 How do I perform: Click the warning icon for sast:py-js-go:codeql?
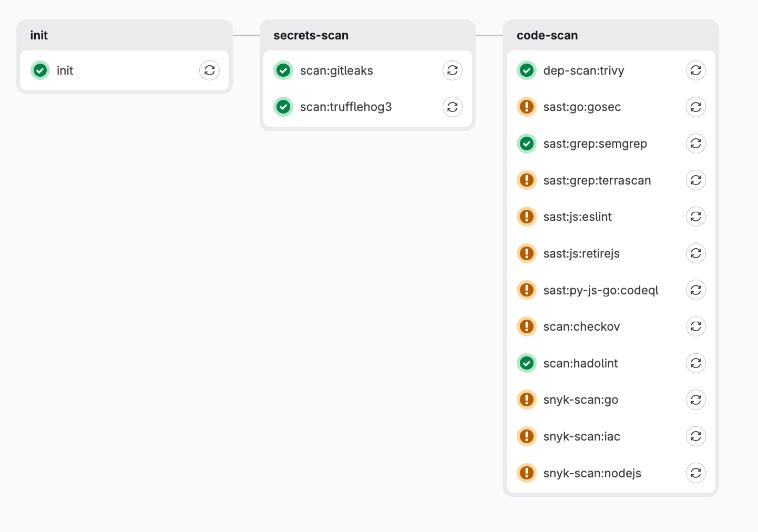[527, 290]
